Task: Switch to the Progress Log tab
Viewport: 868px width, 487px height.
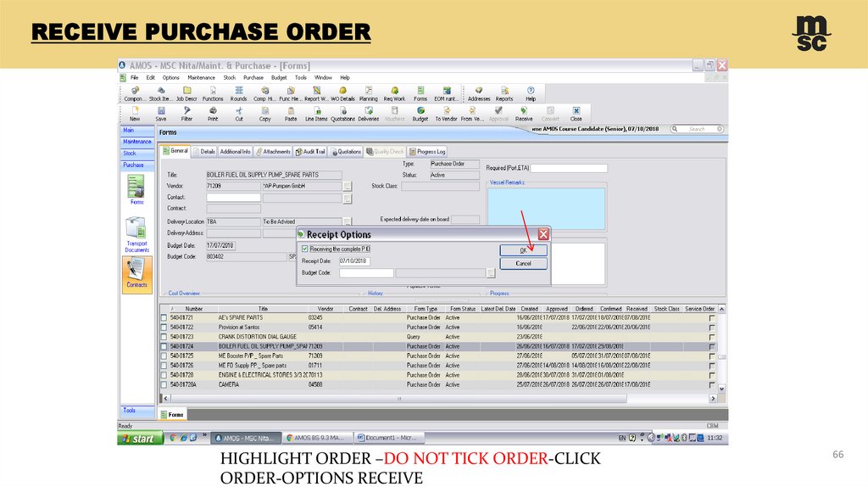Action: 427,151
